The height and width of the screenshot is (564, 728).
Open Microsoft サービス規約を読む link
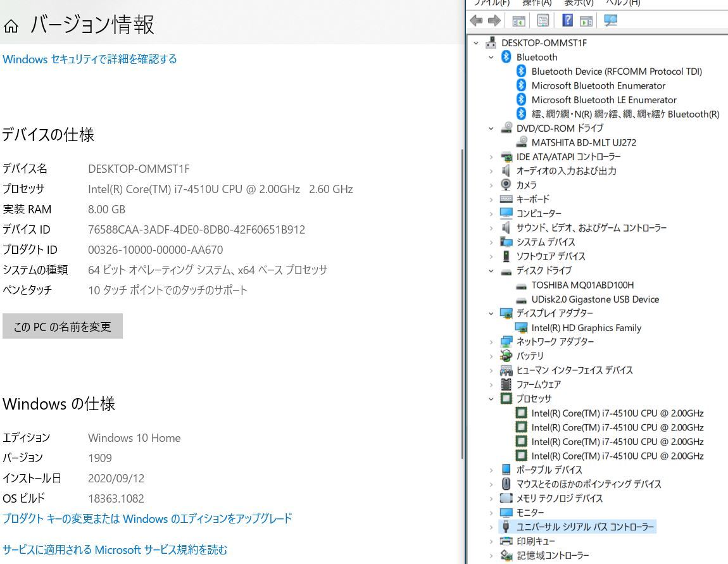pyautogui.click(x=115, y=549)
